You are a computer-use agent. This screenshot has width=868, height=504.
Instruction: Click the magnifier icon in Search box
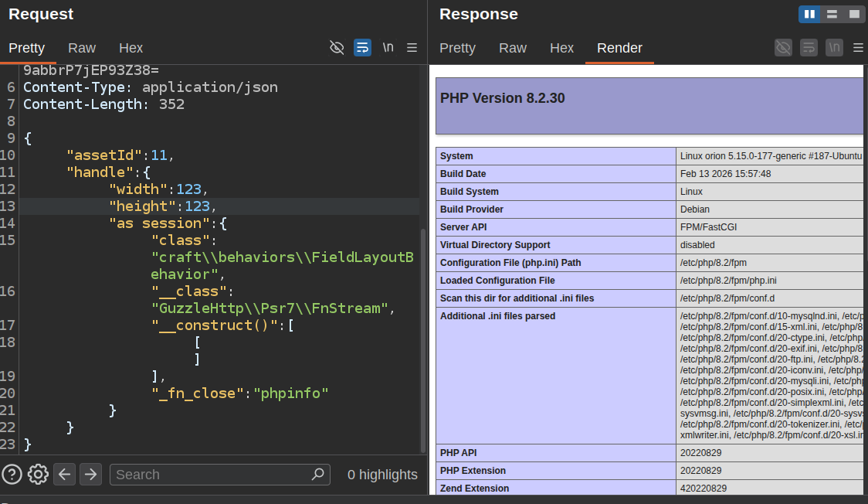[x=317, y=474]
